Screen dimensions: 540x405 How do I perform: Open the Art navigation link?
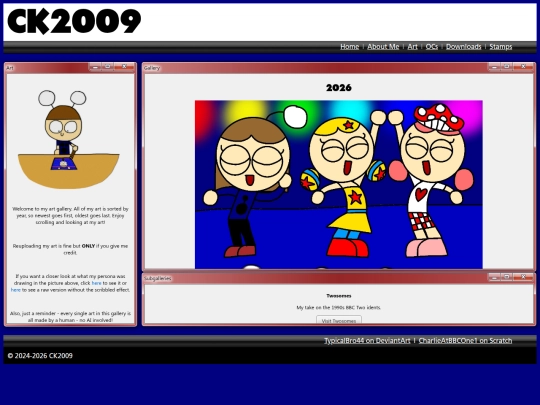412,46
